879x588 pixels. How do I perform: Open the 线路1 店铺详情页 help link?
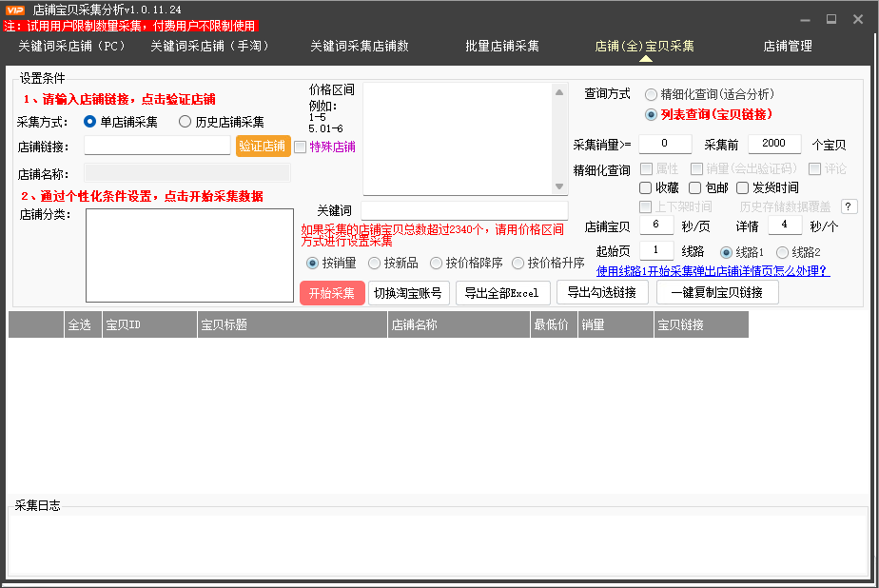(x=713, y=271)
